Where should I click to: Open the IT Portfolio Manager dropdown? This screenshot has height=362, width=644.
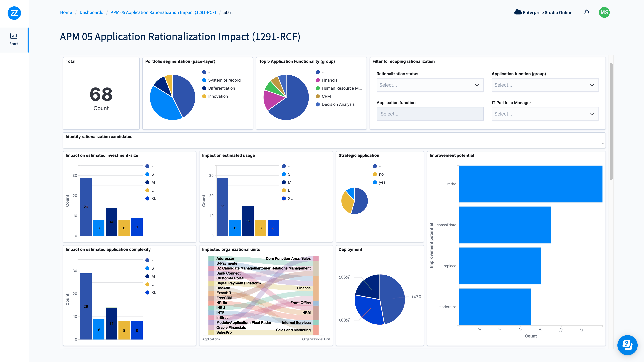pos(545,114)
